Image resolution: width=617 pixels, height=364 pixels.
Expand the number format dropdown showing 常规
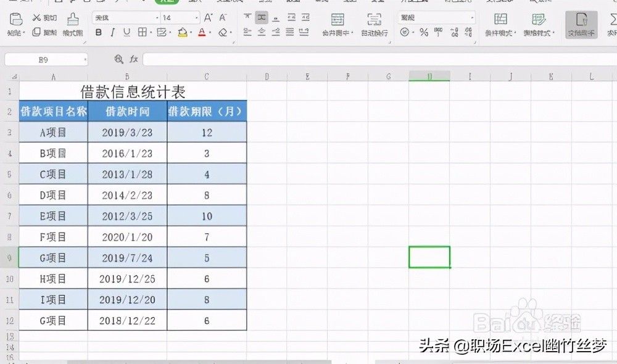coord(473,17)
